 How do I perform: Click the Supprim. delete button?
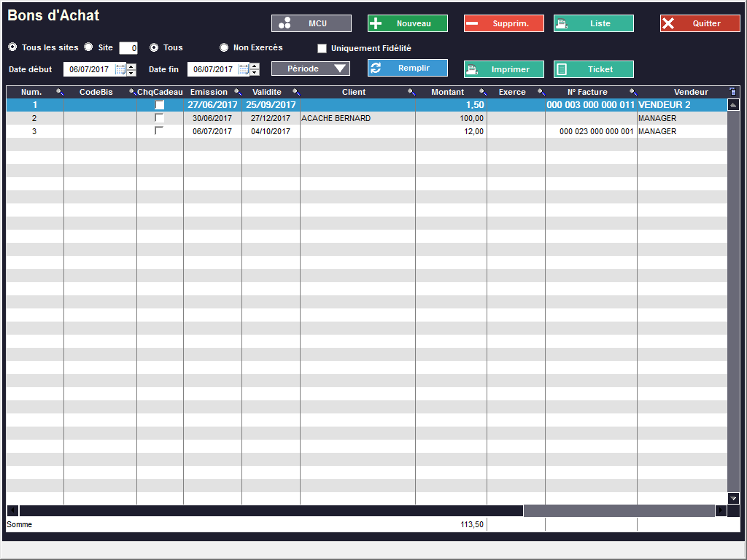[503, 23]
